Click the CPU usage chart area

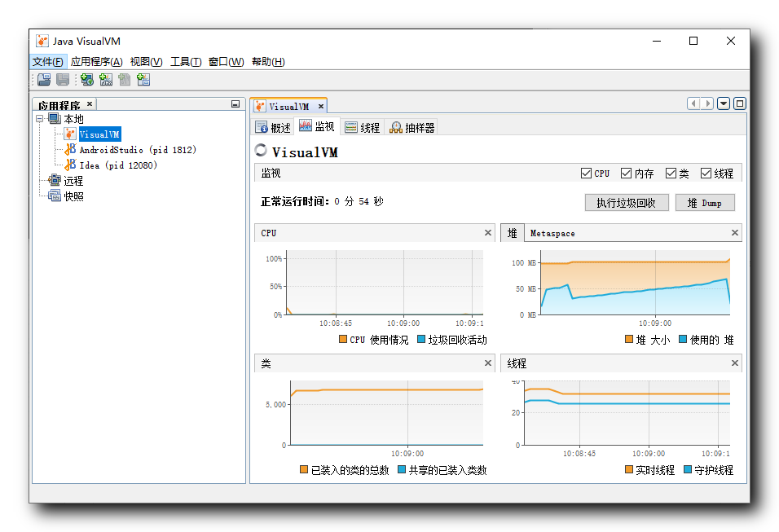(x=385, y=282)
